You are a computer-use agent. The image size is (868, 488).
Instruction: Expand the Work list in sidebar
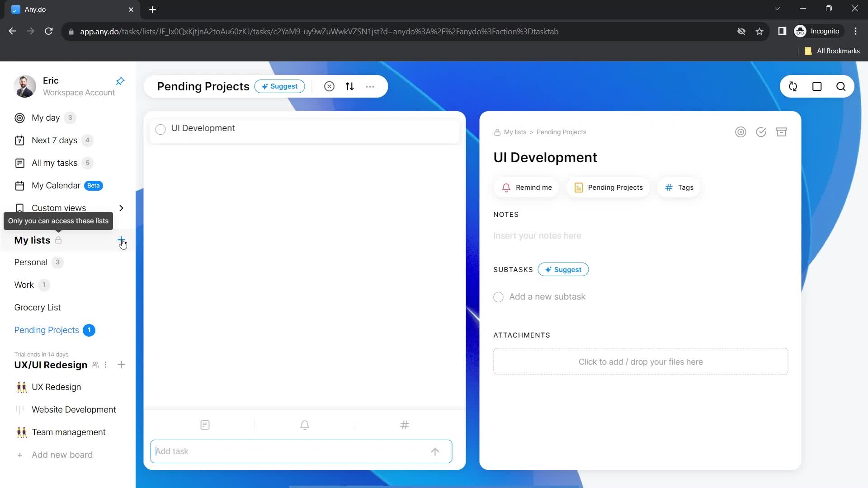[x=24, y=284]
